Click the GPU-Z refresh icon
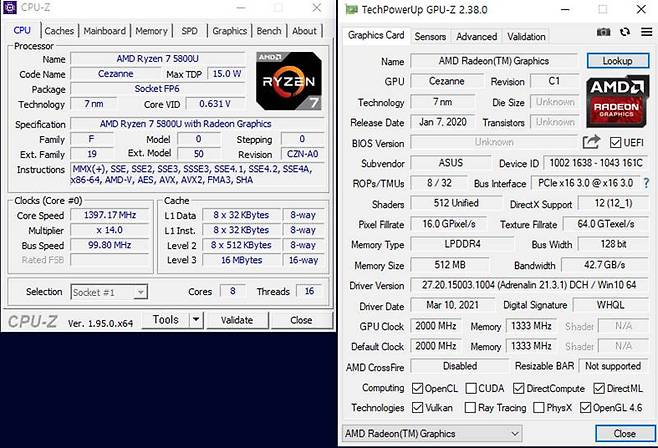 pos(625,32)
